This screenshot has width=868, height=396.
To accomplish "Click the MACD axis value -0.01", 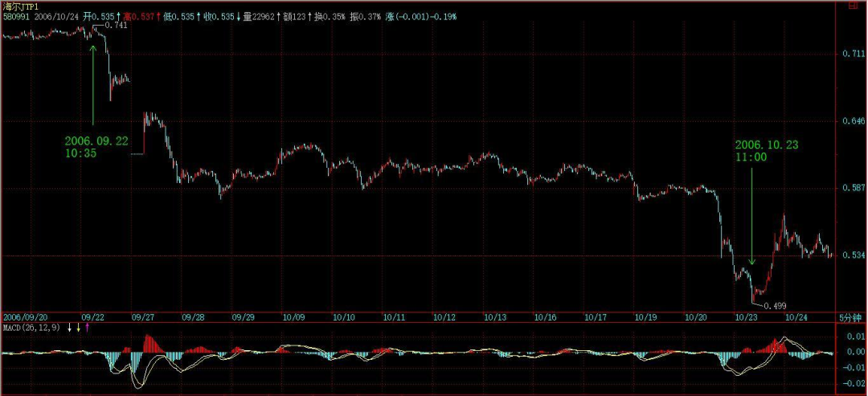I will pos(855,367).
